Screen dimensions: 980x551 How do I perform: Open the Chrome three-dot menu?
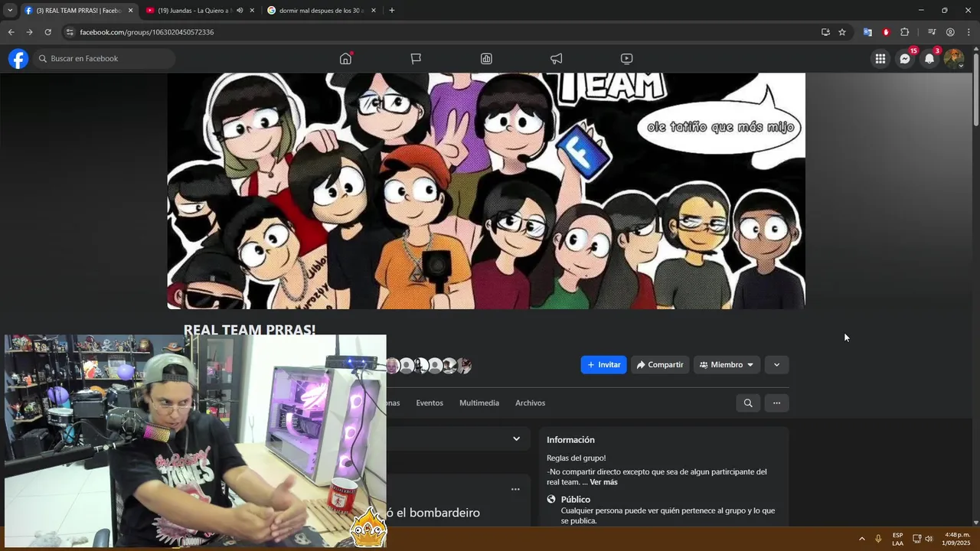coord(969,32)
